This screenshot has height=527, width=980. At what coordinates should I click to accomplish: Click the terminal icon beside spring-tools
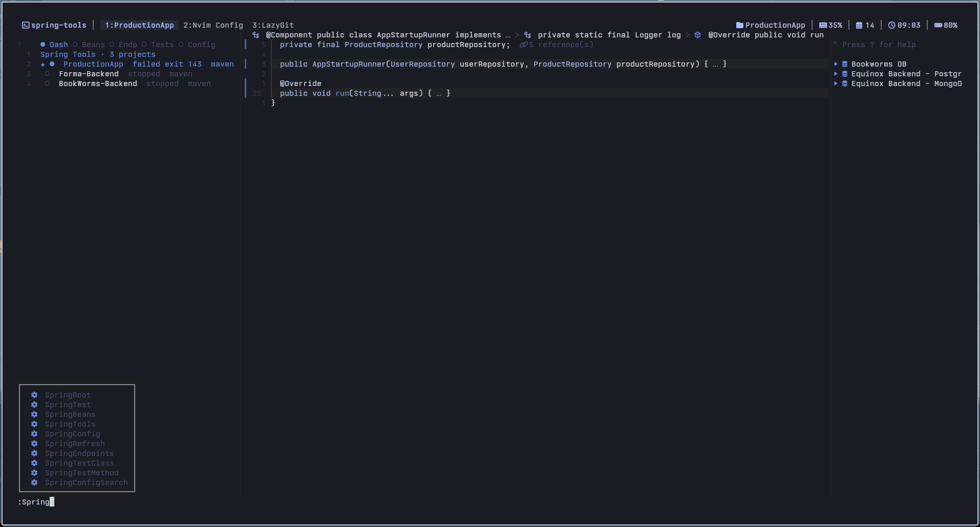26,25
